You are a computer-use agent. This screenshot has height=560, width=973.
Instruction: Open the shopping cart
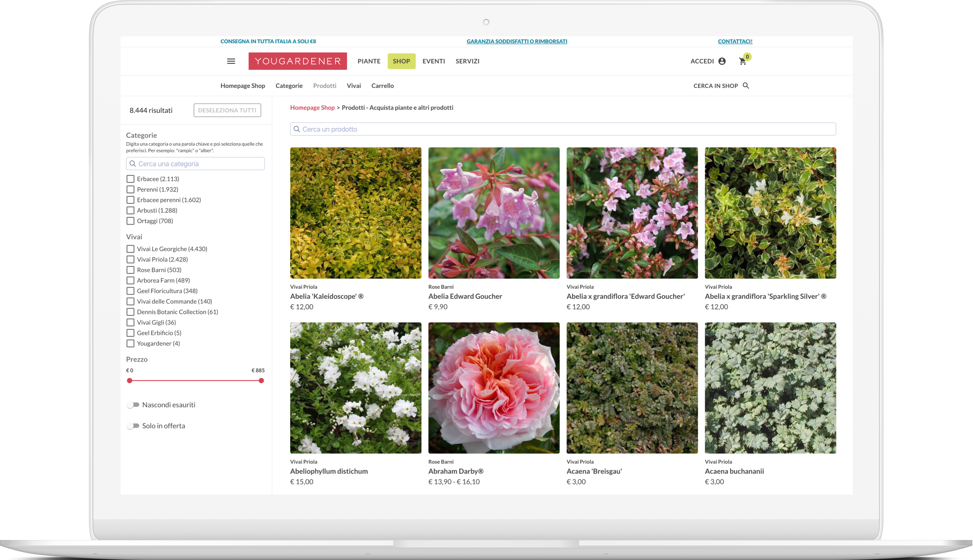(x=742, y=61)
